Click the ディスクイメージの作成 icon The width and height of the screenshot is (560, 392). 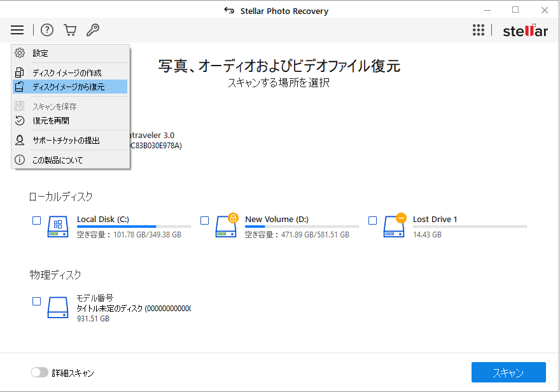[x=20, y=73]
